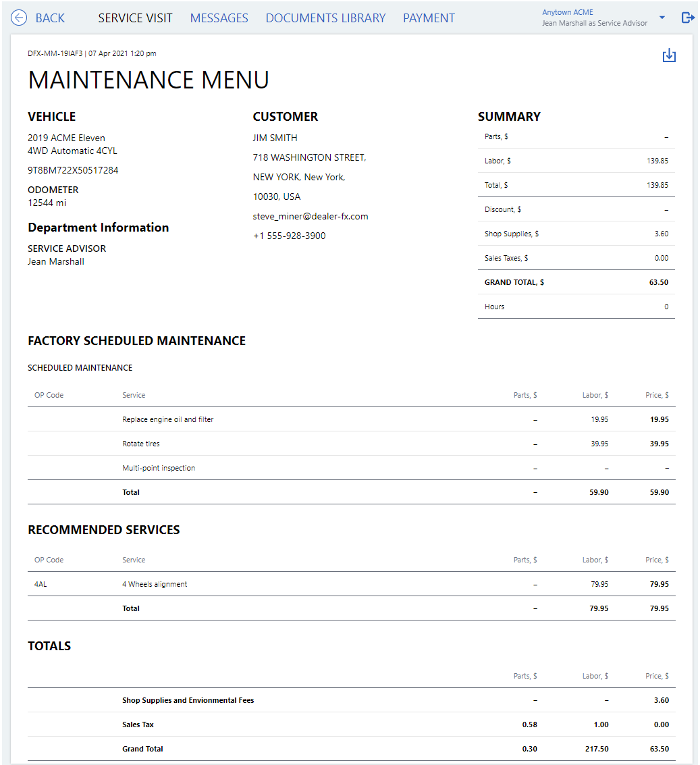
Task: Open the Documents Library tab
Action: [325, 18]
